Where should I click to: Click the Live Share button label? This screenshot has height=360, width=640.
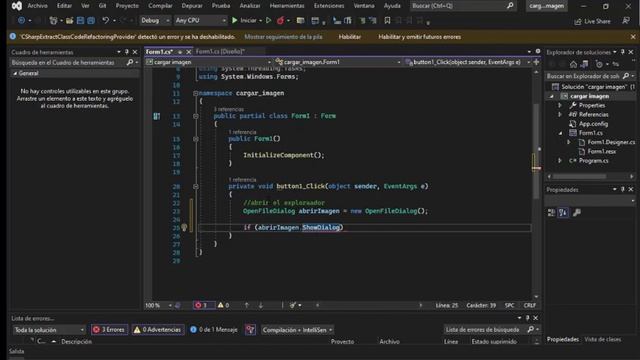597,21
